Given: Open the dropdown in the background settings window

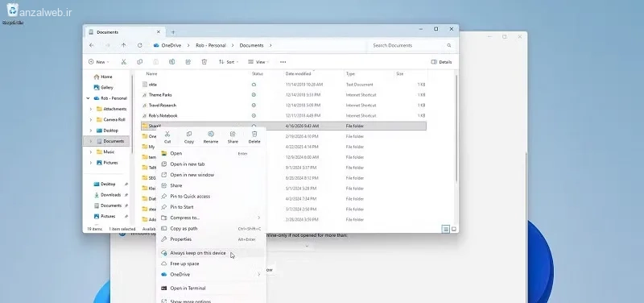Looking at the screenshot, I should click(307, 246).
